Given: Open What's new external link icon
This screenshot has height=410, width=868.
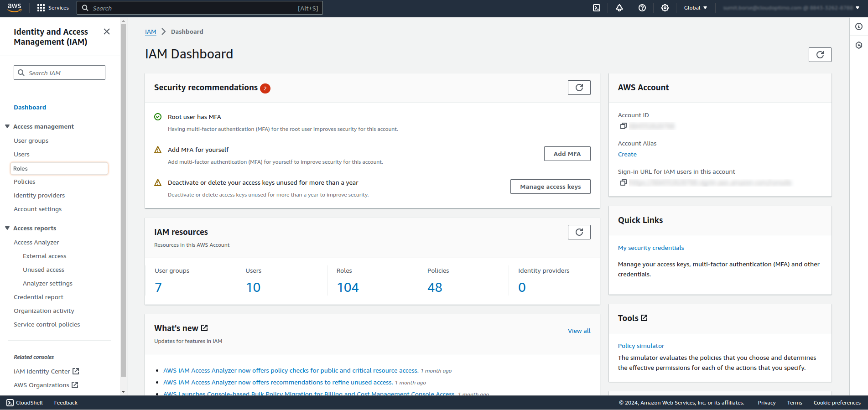Looking at the screenshot, I should tap(204, 328).
